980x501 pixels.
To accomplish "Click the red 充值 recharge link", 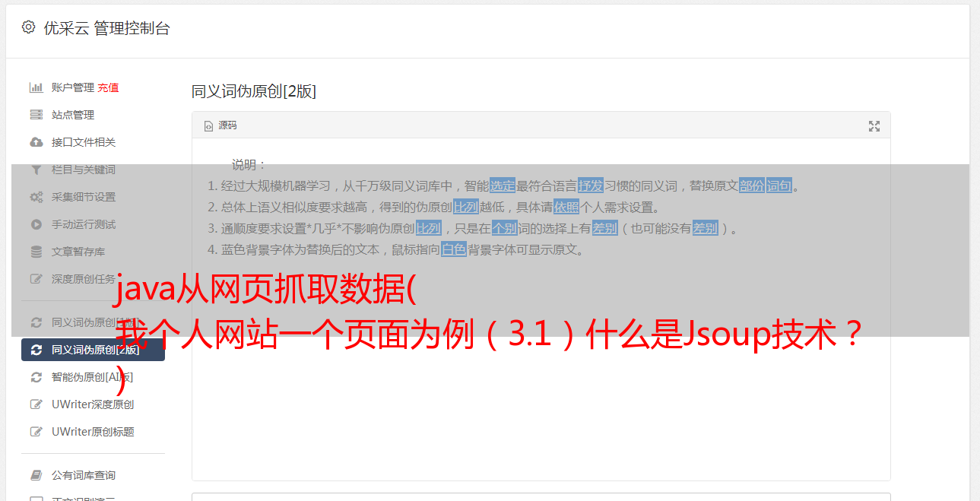I will [108, 87].
